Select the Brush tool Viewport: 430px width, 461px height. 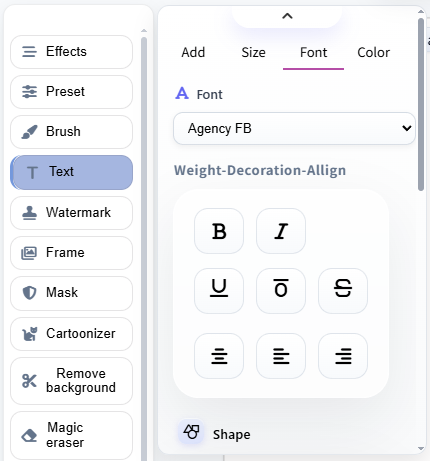coord(71,132)
